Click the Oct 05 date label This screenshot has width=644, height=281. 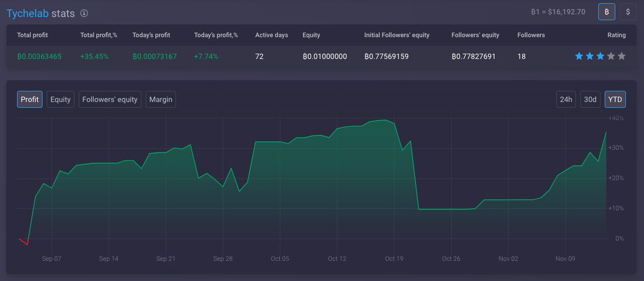click(x=280, y=258)
